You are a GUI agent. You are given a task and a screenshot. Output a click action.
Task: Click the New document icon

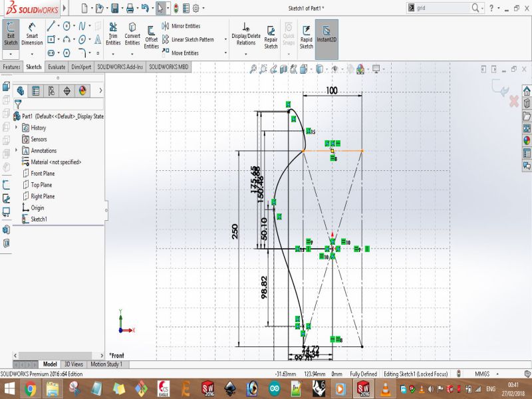(85, 8)
